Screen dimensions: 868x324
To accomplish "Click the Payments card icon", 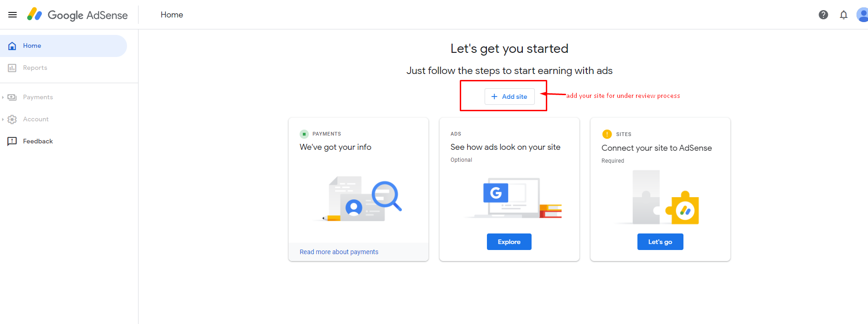I will pyautogui.click(x=12, y=97).
